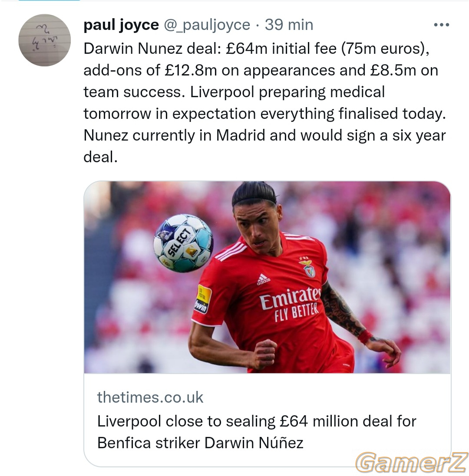The image size is (469, 476).
Task: Click the Benfica crest on the shirt
Action: tap(308, 267)
